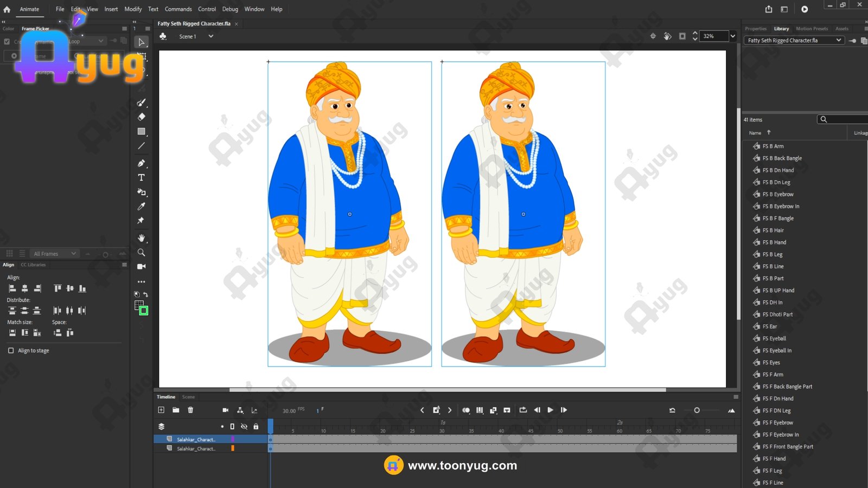Step forward one frame in timeline
The width and height of the screenshot is (868, 488).
tap(564, 410)
